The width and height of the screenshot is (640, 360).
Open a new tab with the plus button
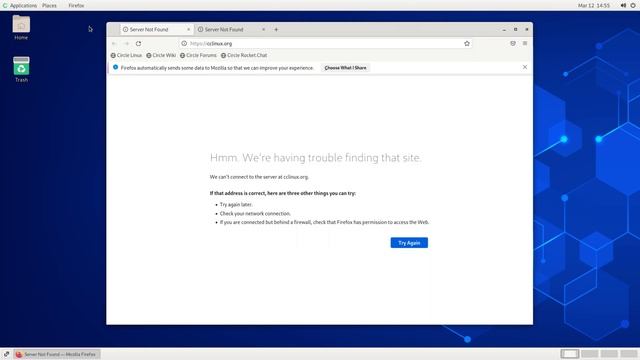click(x=276, y=29)
